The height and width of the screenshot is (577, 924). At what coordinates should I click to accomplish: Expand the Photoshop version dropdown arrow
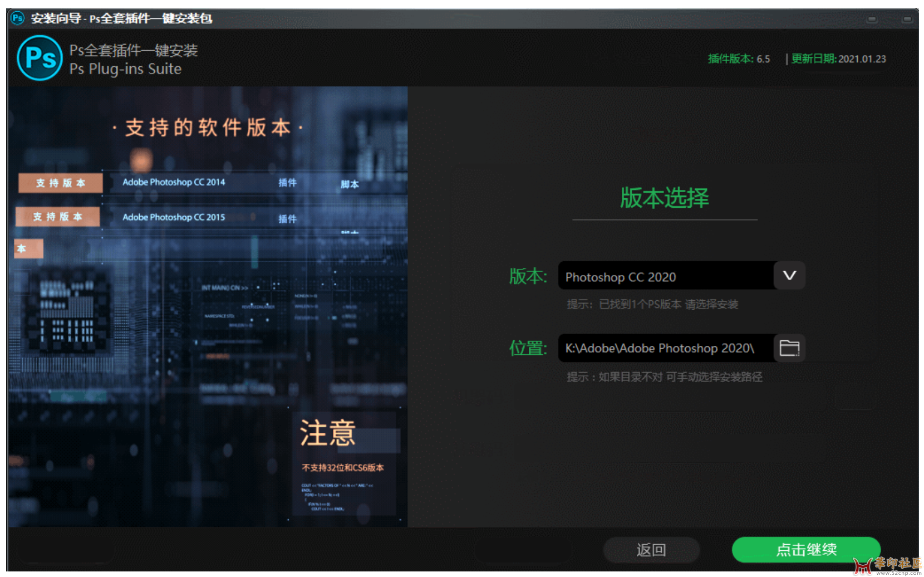[789, 276]
